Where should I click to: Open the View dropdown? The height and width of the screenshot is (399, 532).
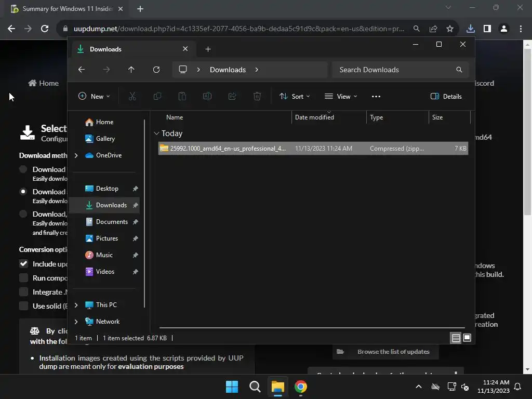(341, 96)
